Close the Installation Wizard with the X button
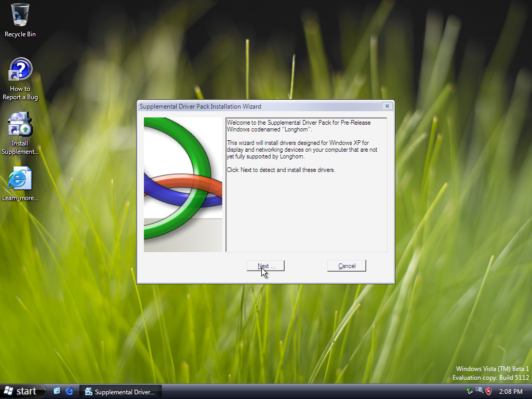Screen dimensions: 532x399 click(387, 106)
